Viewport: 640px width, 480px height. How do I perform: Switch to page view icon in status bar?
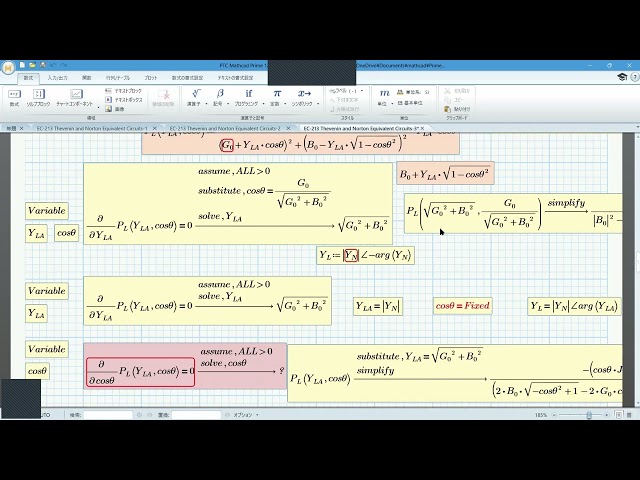[x=618, y=415]
